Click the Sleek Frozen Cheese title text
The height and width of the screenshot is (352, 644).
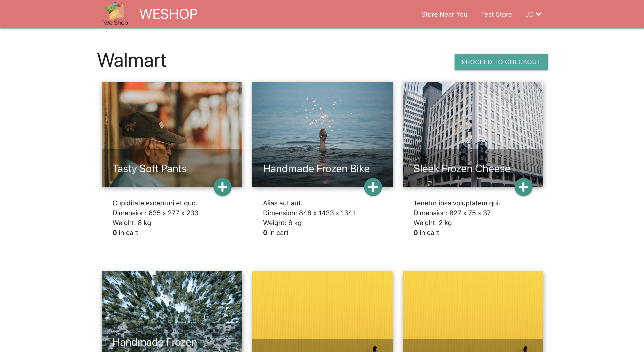click(462, 169)
